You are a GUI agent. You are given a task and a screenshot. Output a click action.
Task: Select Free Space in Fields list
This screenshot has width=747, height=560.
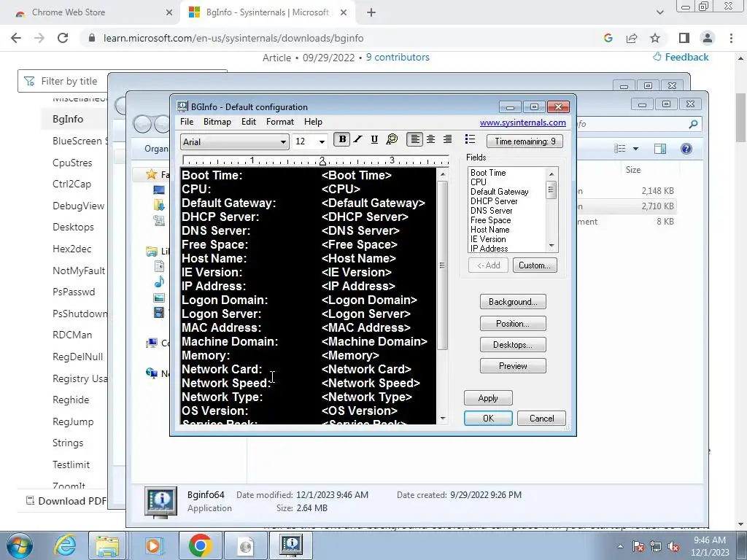pyautogui.click(x=491, y=220)
